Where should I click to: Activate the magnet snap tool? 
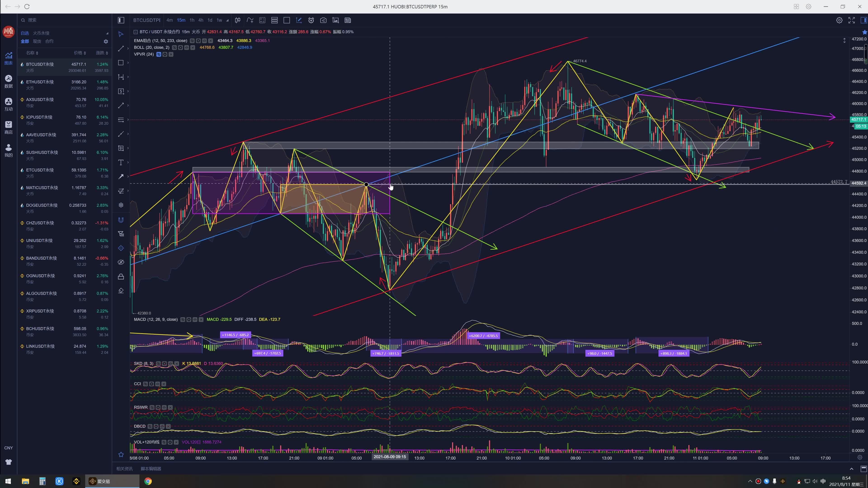coord(121,220)
